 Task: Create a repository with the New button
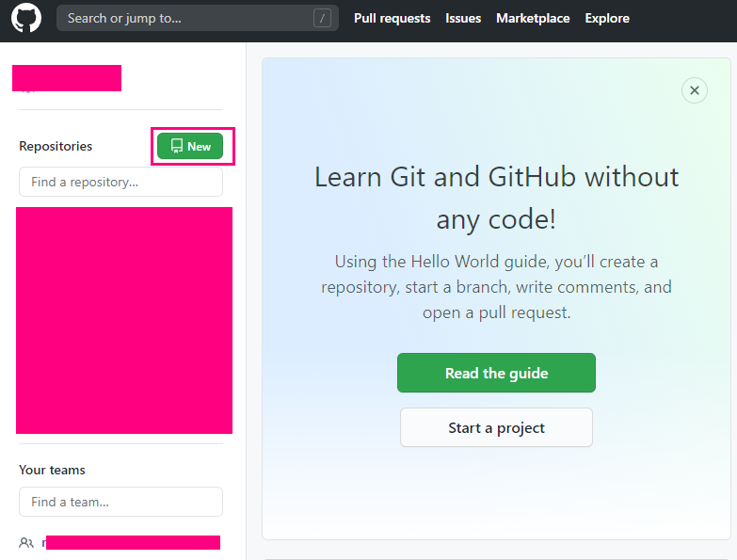click(x=190, y=146)
